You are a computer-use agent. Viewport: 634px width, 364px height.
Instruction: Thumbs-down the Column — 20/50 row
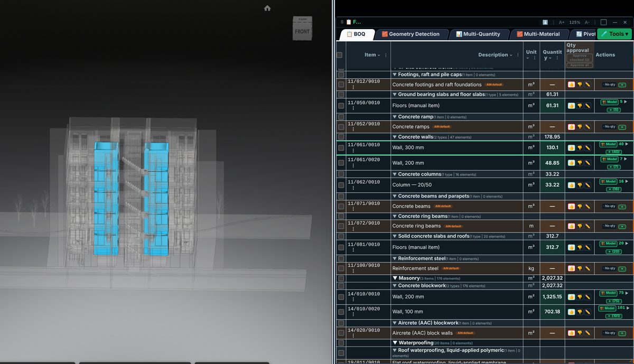coord(580,185)
